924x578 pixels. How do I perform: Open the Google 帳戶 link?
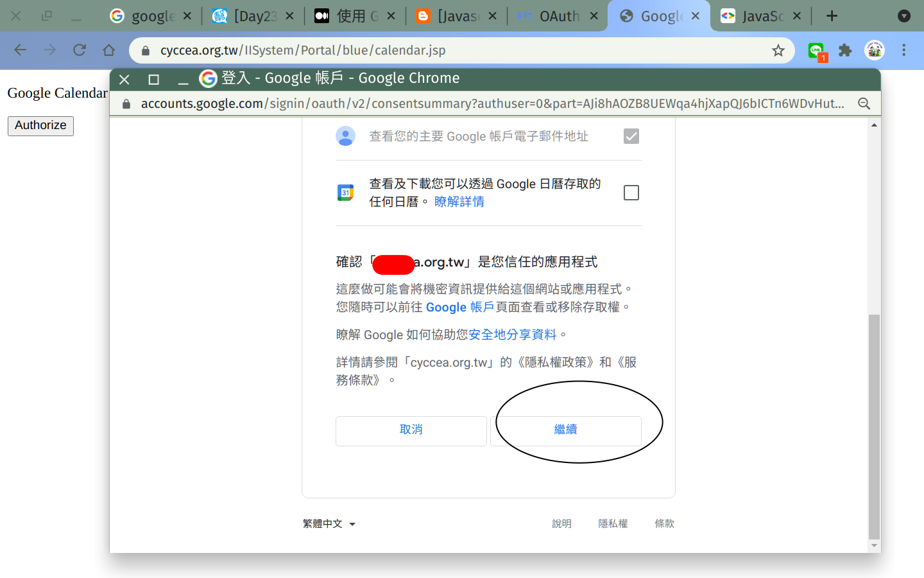(x=460, y=307)
